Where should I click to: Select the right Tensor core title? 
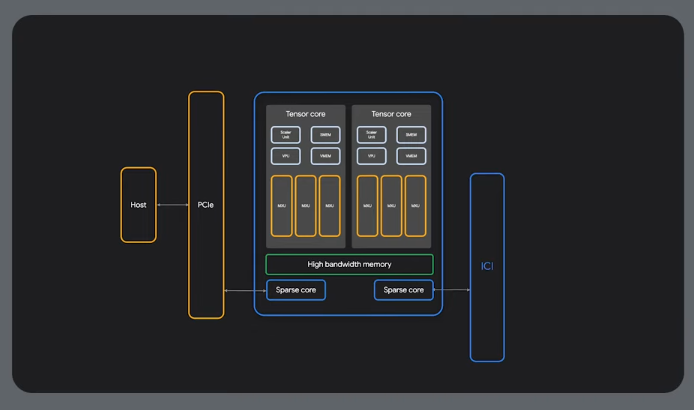click(391, 114)
